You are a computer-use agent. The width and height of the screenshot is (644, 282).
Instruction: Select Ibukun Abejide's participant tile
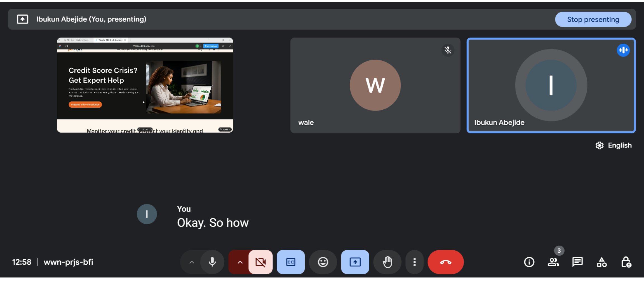(x=551, y=85)
